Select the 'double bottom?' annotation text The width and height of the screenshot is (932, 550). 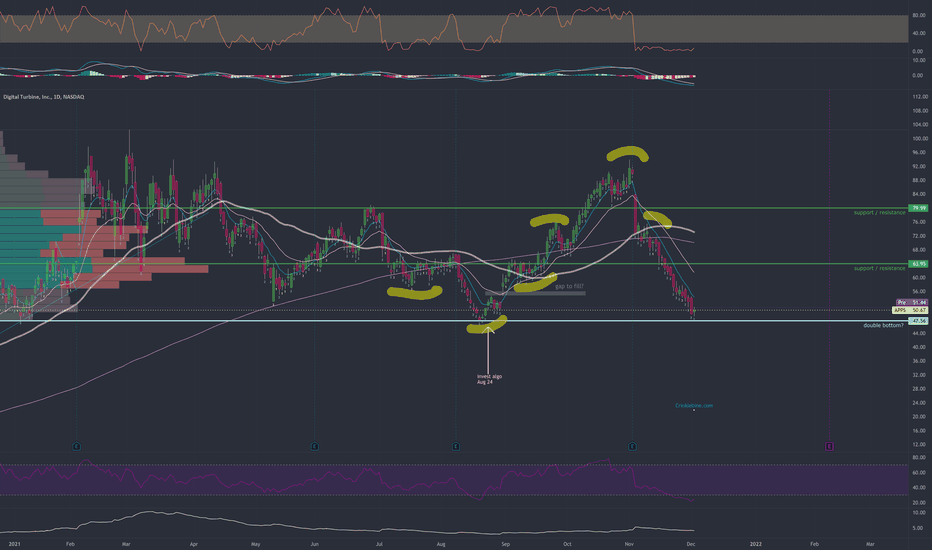click(883, 325)
